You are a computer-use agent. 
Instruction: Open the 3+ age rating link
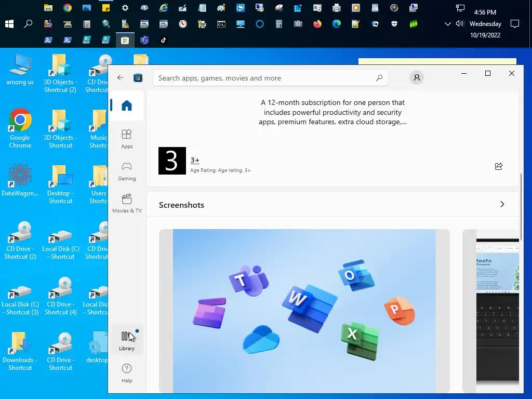pyautogui.click(x=195, y=160)
